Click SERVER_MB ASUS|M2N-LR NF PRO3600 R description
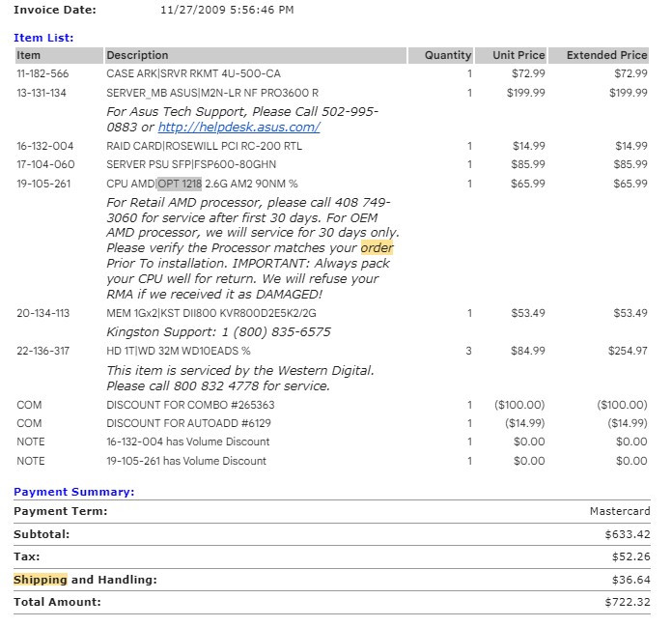This screenshot has width=672, height=627. 212,93
